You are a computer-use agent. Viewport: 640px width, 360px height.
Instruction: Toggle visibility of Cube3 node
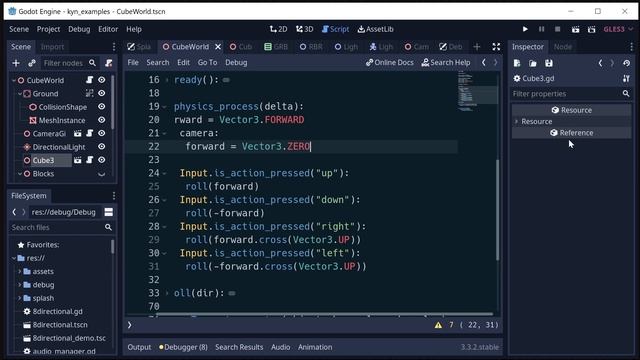coord(102,160)
